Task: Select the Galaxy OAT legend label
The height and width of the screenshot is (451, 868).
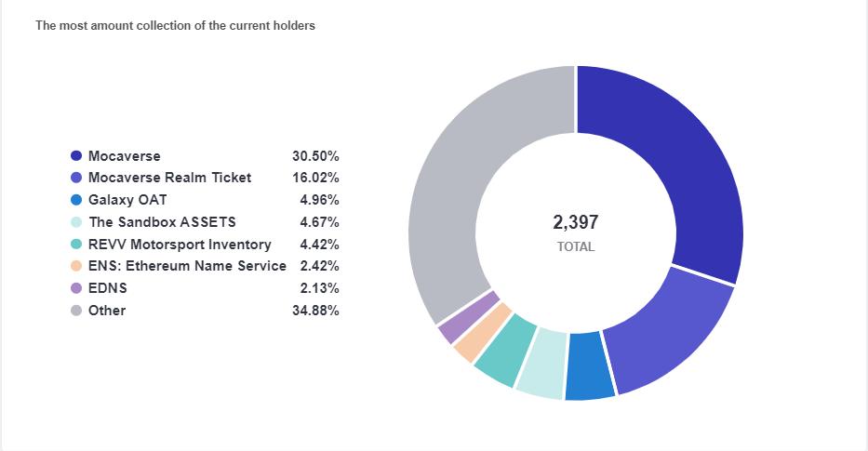Action: [127, 200]
